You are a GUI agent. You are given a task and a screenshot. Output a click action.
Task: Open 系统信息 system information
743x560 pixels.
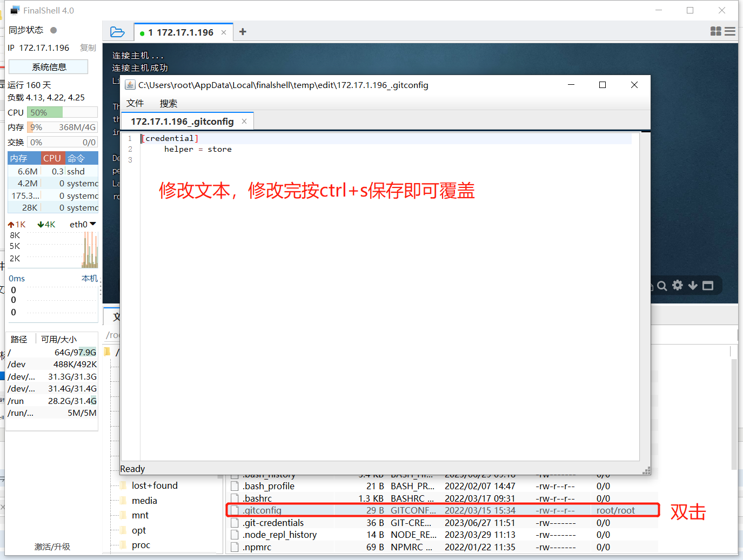tap(49, 67)
